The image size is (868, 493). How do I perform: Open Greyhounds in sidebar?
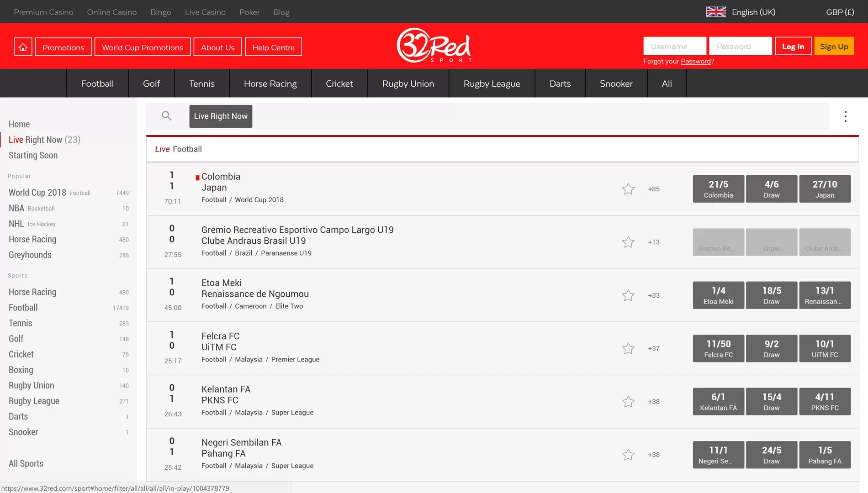69,255
